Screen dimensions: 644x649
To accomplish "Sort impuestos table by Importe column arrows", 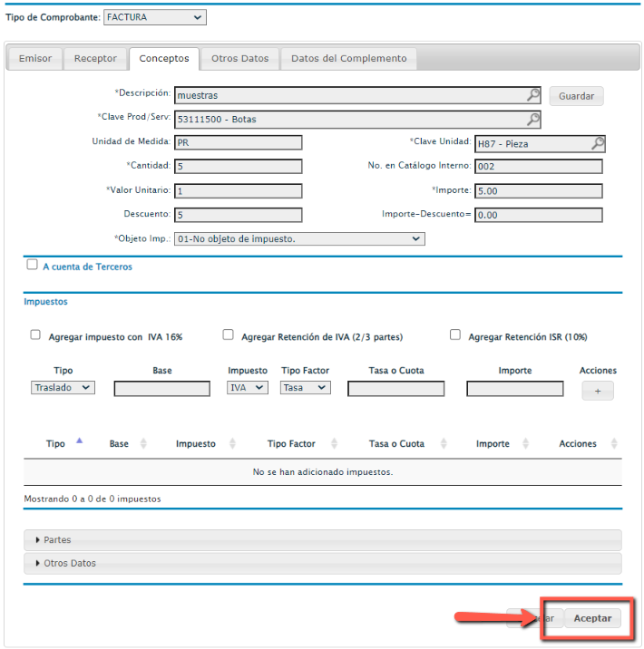I will pyautogui.click(x=525, y=443).
